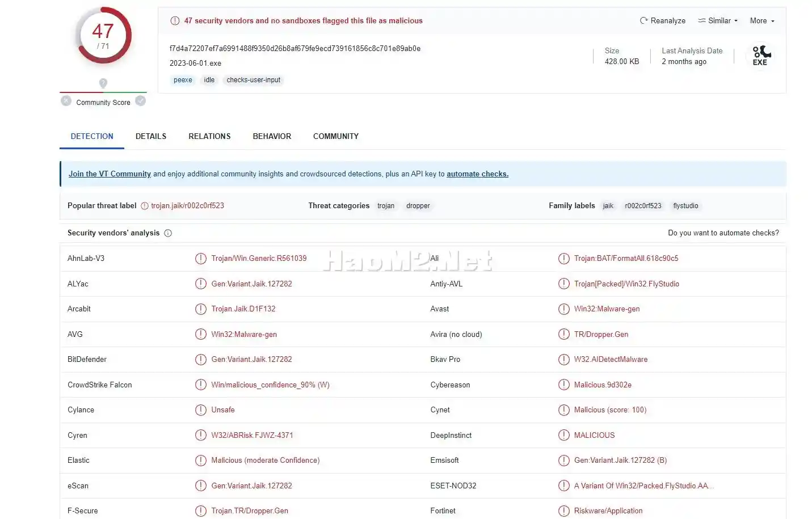This screenshot has height=519, width=812.
Task: Click W32/ABRisk.FJWZ-4371 detection name
Action: coord(252,435)
